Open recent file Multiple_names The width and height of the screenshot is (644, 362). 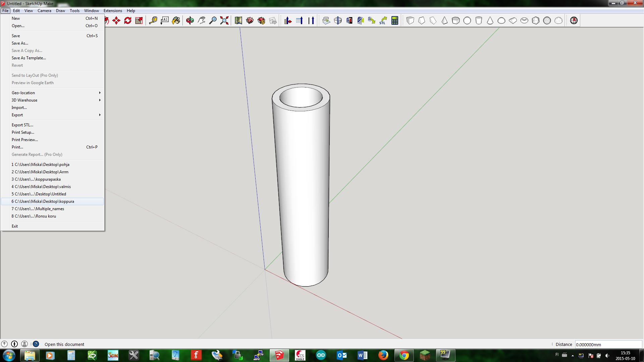click(53, 209)
